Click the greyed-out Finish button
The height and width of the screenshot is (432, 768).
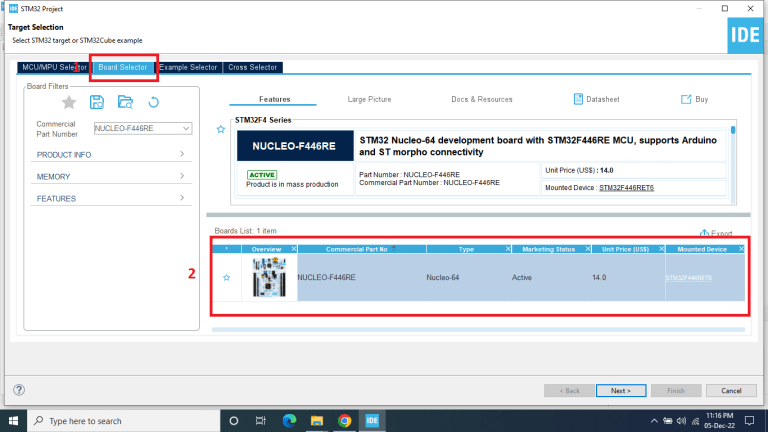click(676, 390)
